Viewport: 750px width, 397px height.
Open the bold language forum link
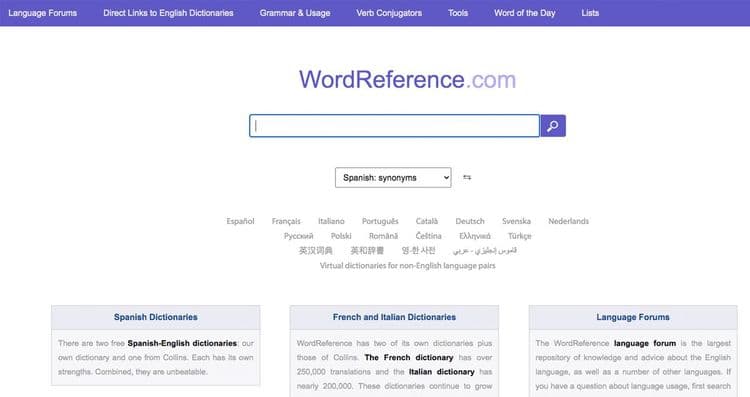click(645, 343)
